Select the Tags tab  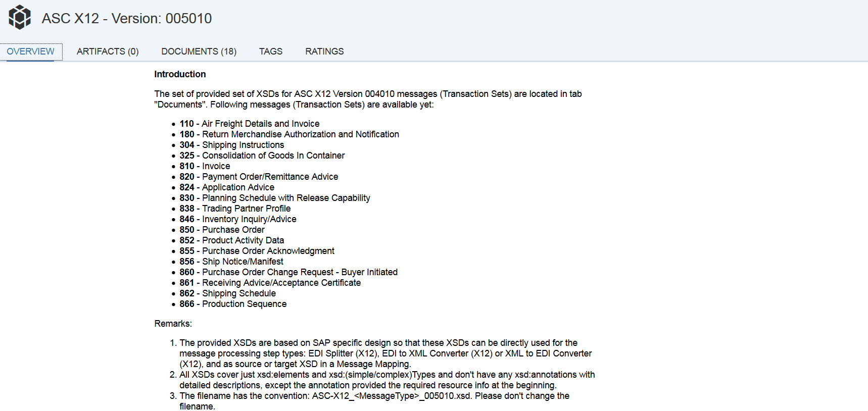(x=271, y=52)
